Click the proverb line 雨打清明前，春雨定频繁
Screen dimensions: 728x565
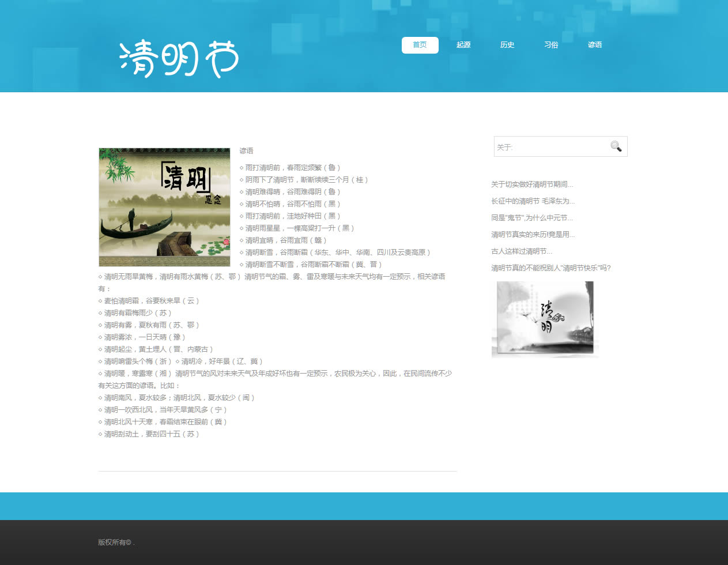(292, 168)
